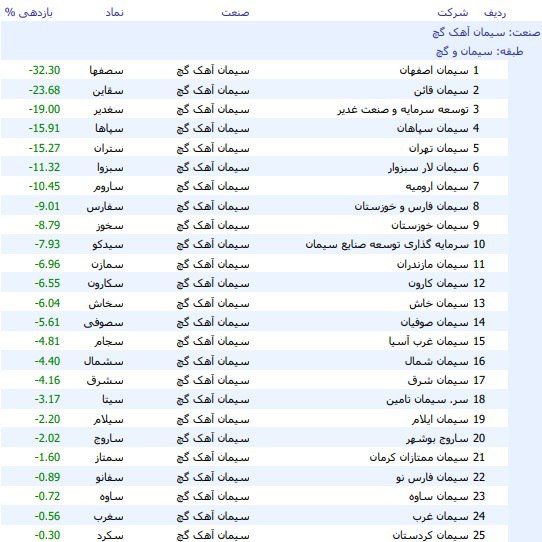Click symbol ستران
The image size is (542, 542).
109,149
